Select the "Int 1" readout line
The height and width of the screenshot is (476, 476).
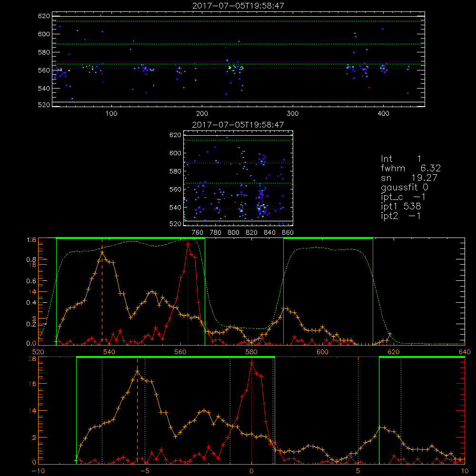point(401,159)
